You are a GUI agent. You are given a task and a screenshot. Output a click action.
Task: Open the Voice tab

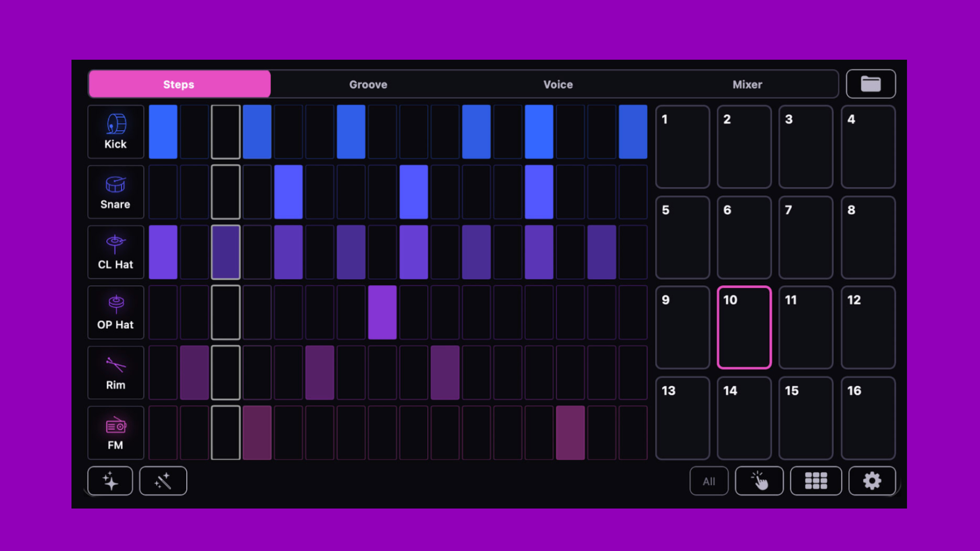(x=558, y=84)
